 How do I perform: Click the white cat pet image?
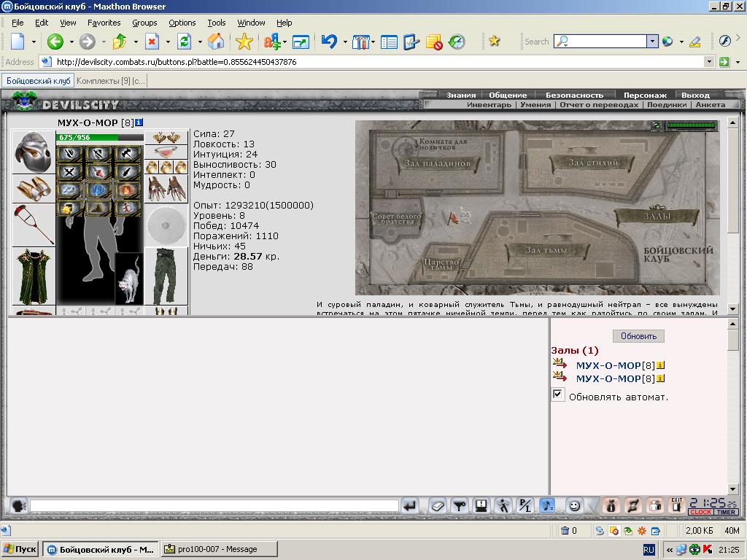pyautogui.click(x=129, y=279)
